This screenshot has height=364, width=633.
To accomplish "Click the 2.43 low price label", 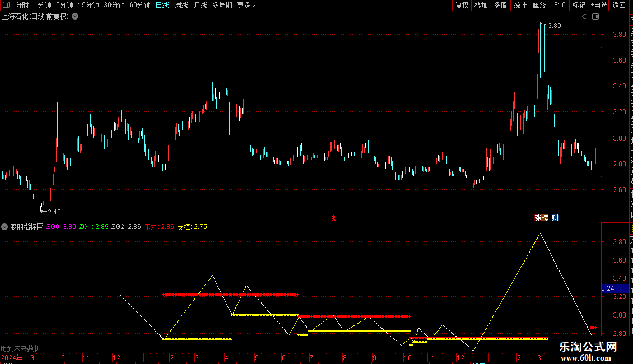I will point(54,212).
